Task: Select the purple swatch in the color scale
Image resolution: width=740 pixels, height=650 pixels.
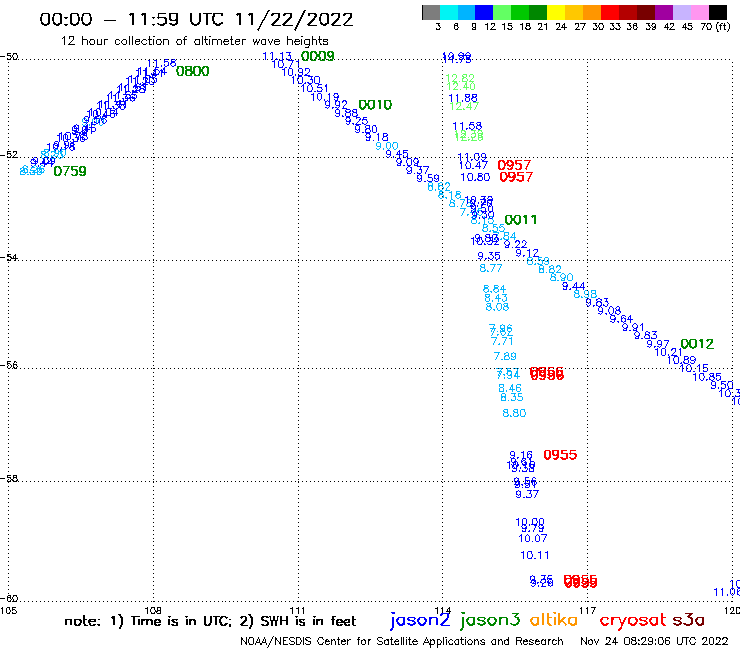Action: pyautogui.click(x=664, y=12)
